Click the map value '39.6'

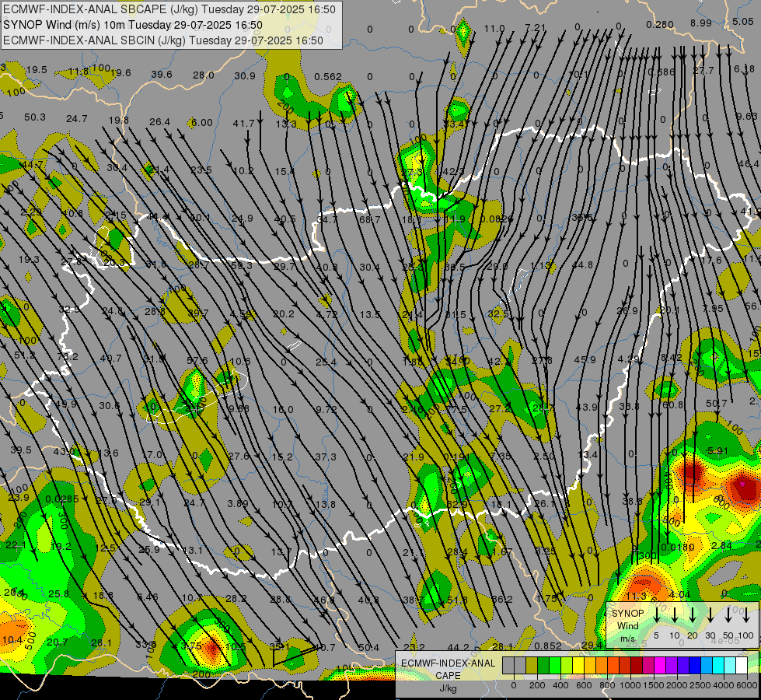tap(162, 75)
